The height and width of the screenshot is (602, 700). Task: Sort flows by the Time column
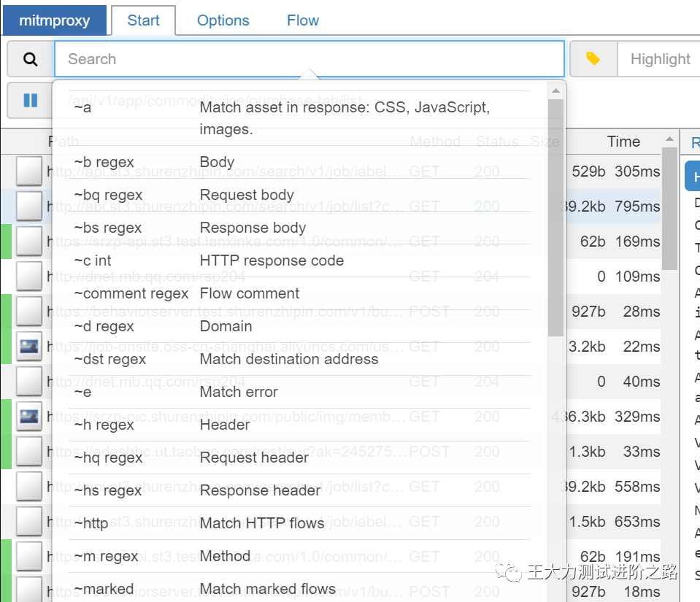(623, 142)
